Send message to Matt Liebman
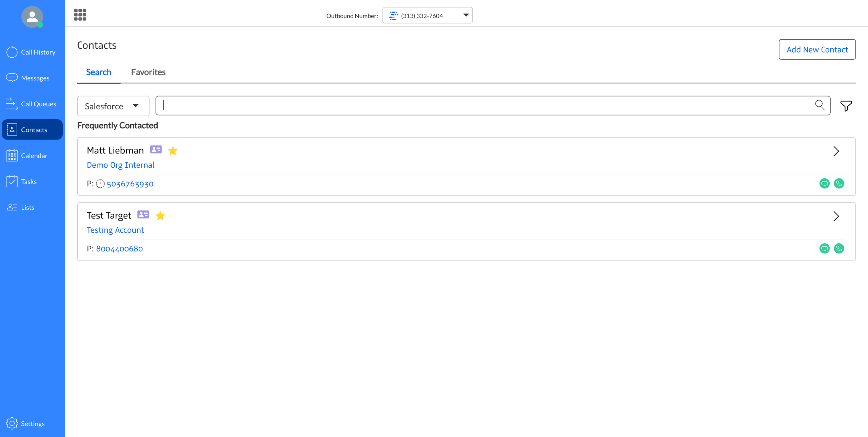The image size is (868, 437). (824, 184)
